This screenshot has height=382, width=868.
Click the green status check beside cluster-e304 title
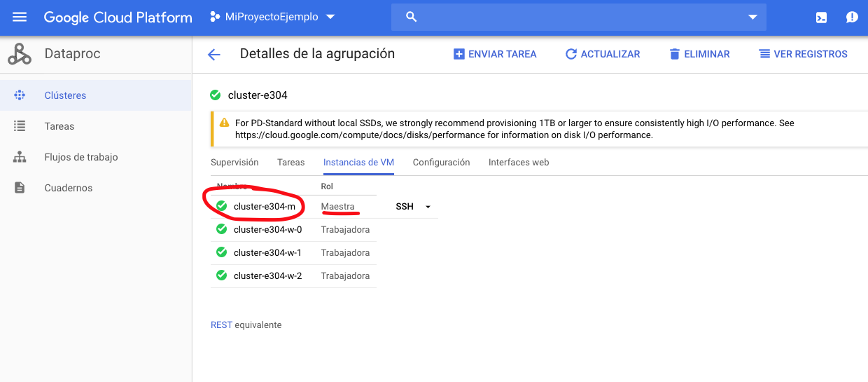[216, 95]
